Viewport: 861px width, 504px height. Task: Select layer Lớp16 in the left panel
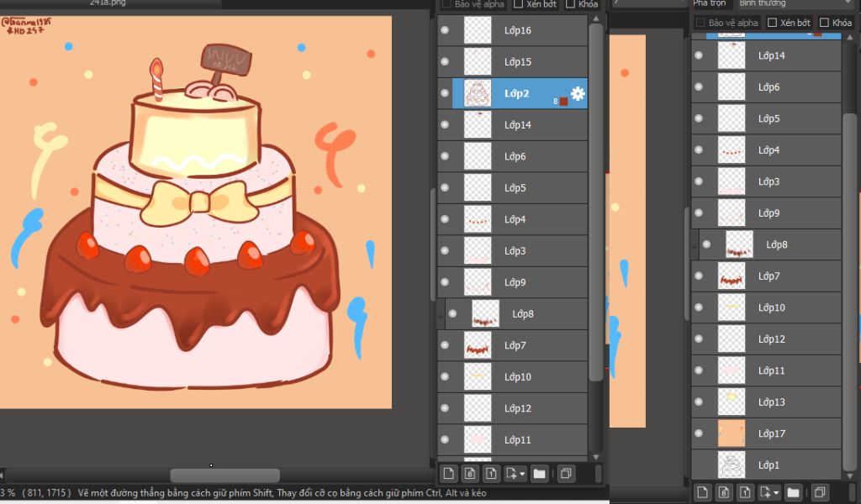tap(512, 30)
